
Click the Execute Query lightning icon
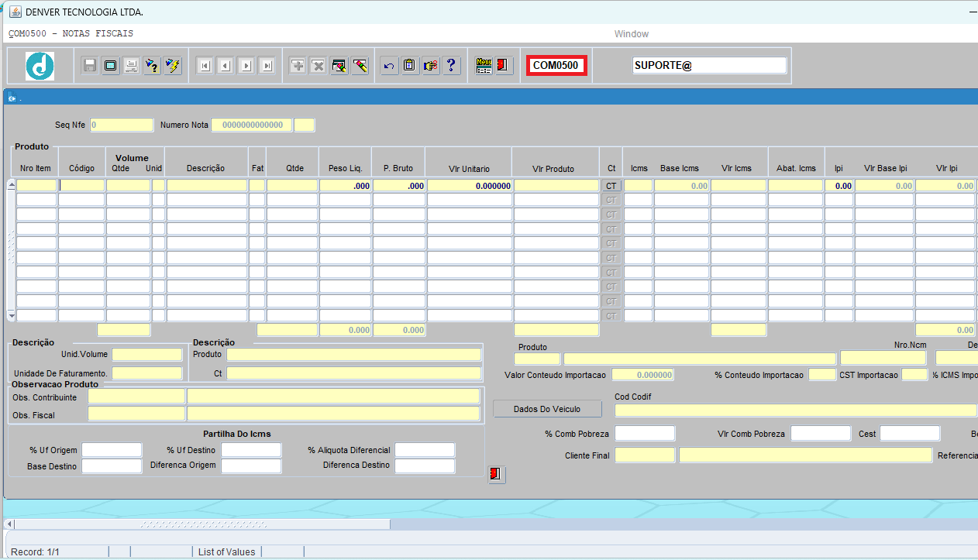[x=172, y=66]
